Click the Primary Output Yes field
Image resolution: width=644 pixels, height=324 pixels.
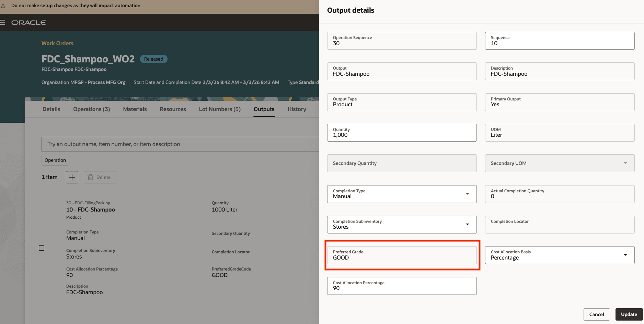tap(560, 102)
